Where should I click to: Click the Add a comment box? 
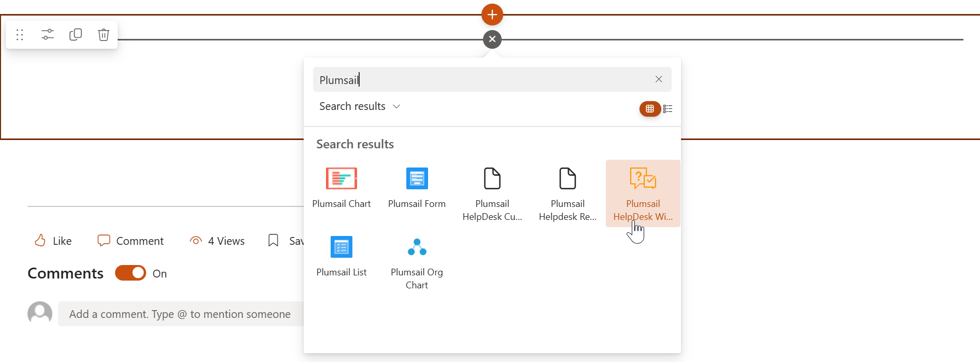[x=181, y=314]
